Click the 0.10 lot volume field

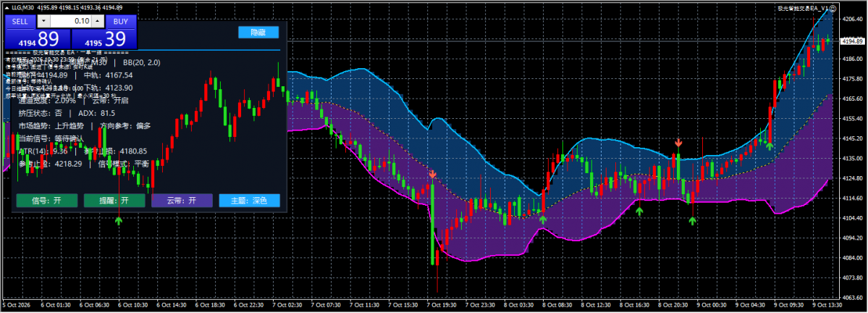[71, 22]
